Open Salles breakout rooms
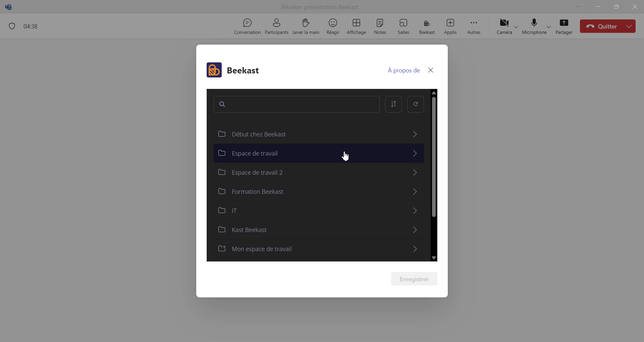 (x=403, y=26)
